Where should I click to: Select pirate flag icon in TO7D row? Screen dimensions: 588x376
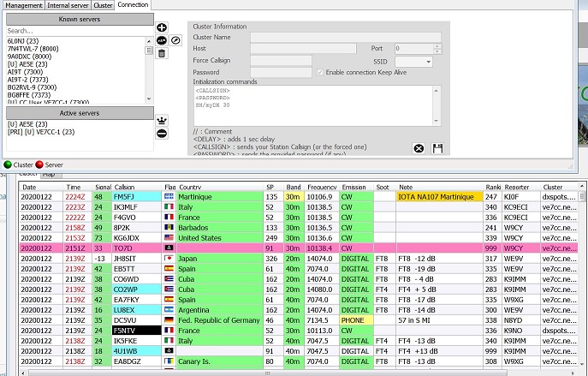click(169, 248)
